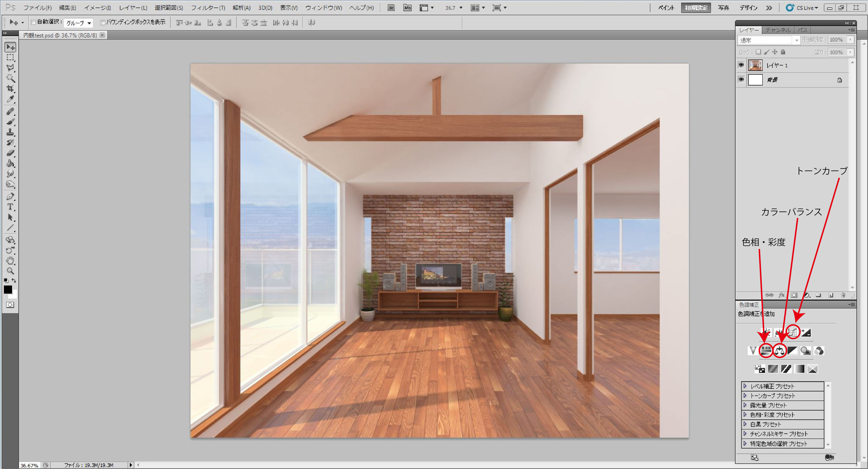
Task: Open the フィルター menu
Action: (x=207, y=8)
